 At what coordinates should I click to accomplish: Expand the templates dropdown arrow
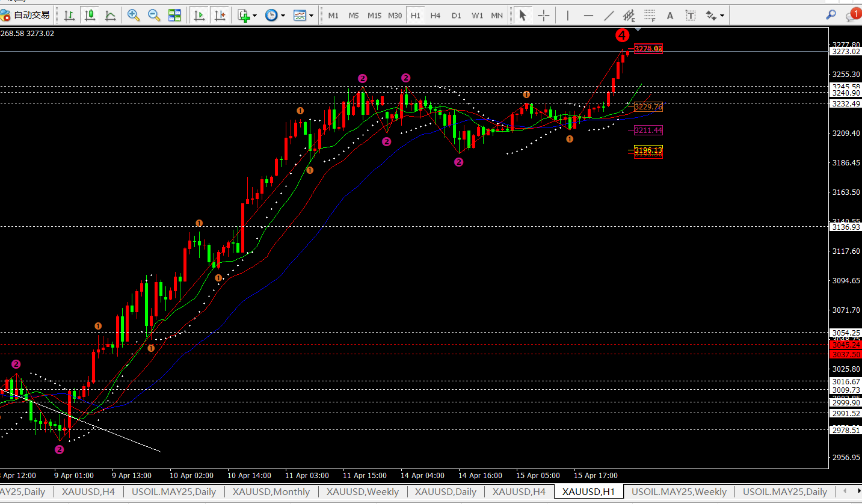(x=311, y=16)
